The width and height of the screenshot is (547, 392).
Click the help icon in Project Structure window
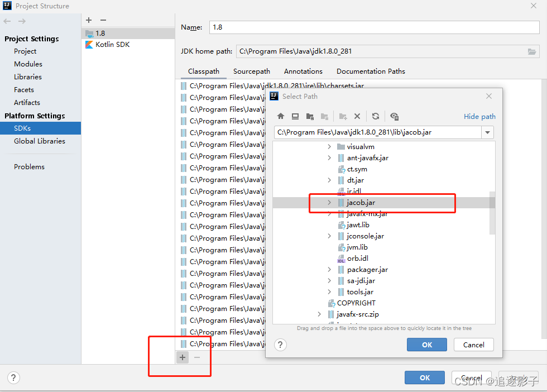pyautogui.click(x=13, y=377)
